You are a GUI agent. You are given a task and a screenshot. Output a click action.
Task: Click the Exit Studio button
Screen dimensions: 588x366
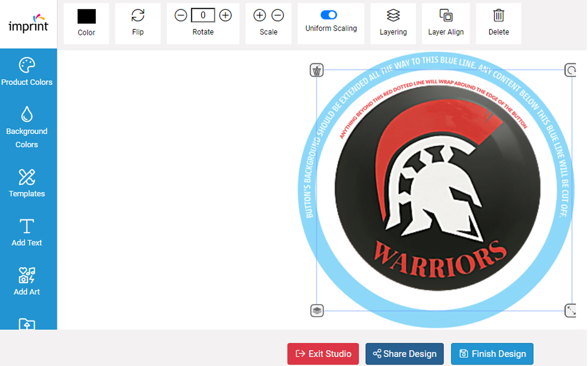(x=323, y=354)
